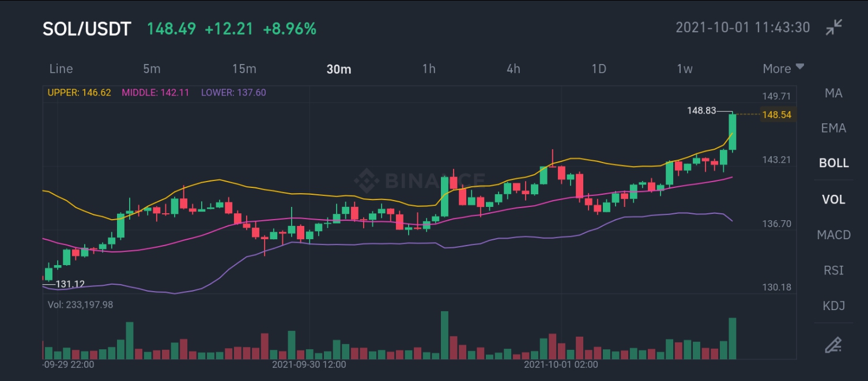Click the dropdown arrow next to More
868x381 pixels.
tap(799, 67)
